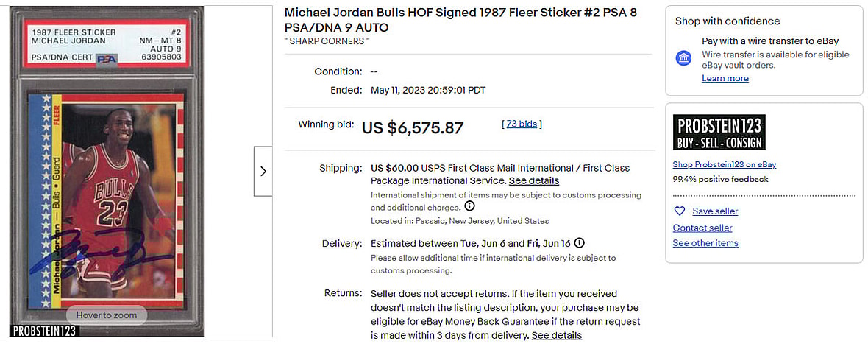The image size is (868, 344).
Task: Click the heart icon beside Save seller
Action: [x=680, y=211]
